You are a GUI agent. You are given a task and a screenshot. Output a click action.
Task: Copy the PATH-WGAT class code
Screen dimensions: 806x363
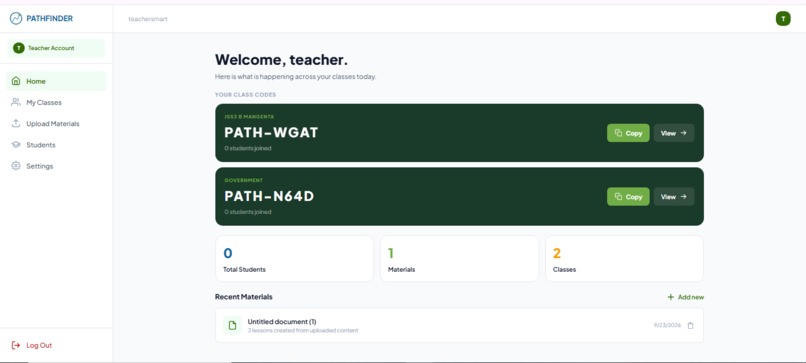(628, 133)
